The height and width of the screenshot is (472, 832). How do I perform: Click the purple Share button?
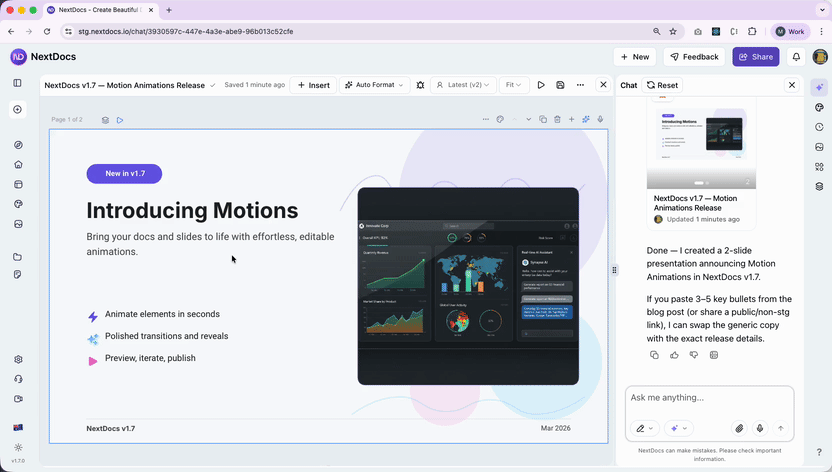[756, 57]
